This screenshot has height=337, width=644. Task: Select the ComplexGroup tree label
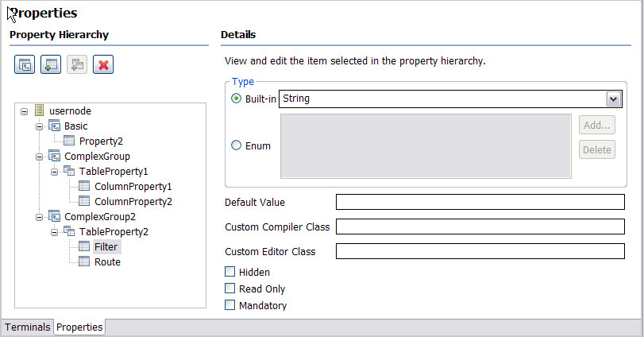98,157
